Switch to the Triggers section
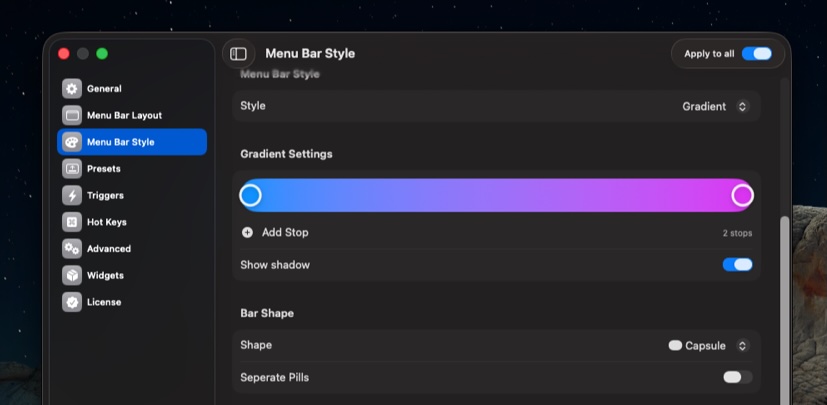 click(132, 196)
